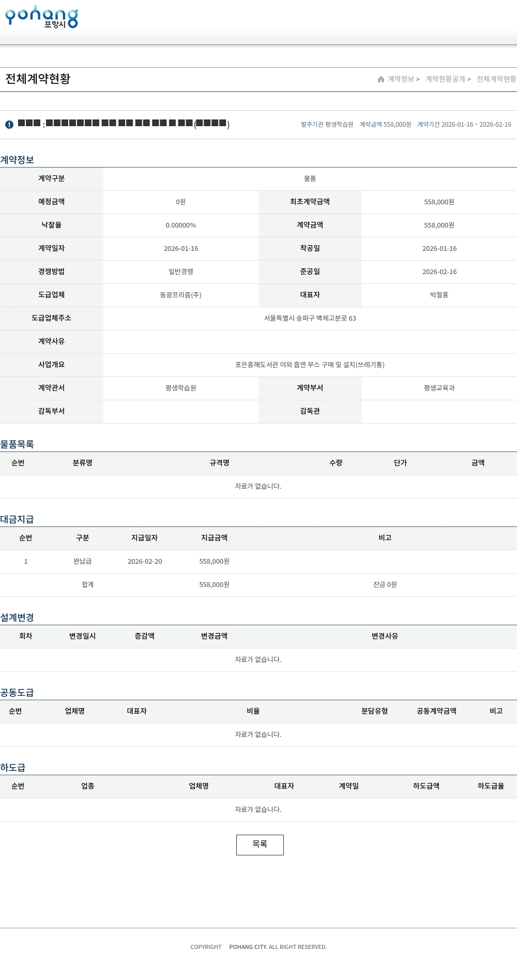Click the Pohang city logo
Screen dimensions: 517x980
tap(41, 17)
